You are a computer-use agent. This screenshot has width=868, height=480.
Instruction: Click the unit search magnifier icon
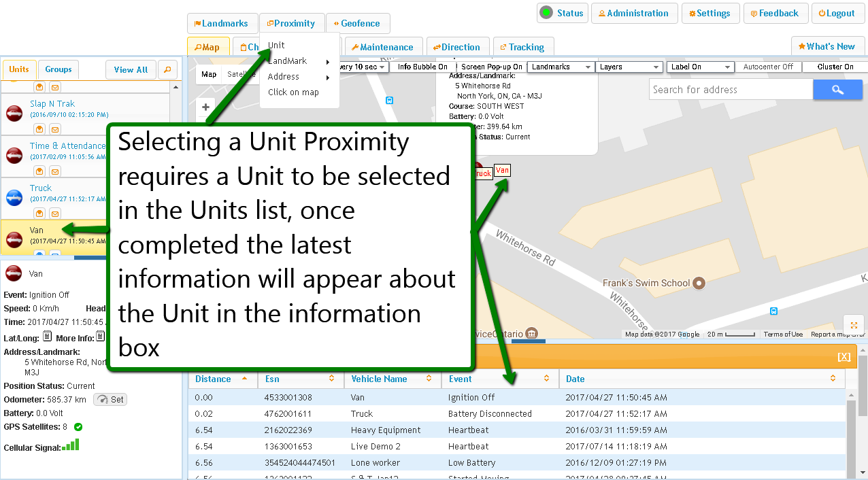pos(167,69)
